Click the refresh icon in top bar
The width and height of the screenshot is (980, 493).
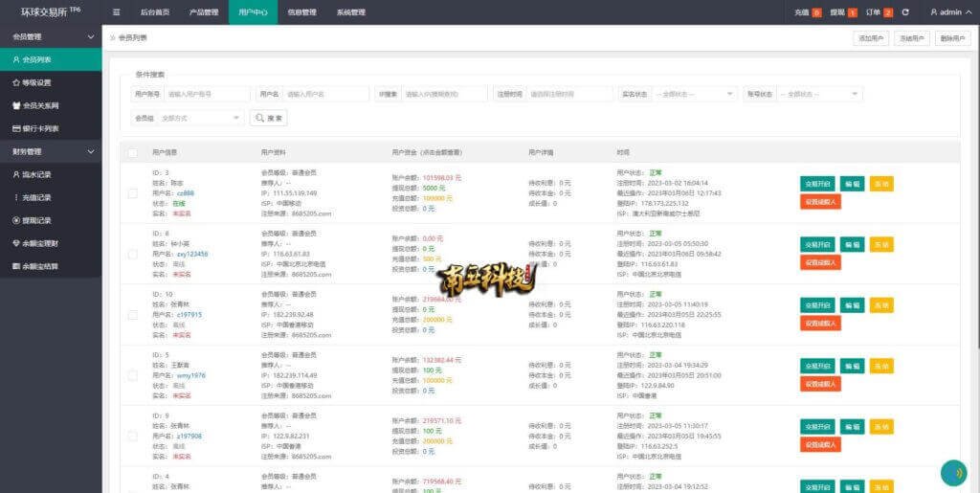click(905, 12)
